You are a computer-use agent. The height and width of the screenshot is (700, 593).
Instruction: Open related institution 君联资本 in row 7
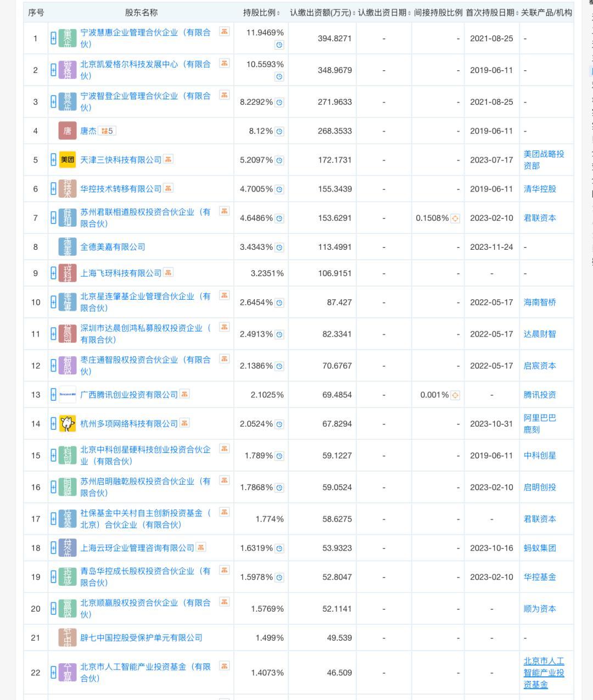[540, 218]
